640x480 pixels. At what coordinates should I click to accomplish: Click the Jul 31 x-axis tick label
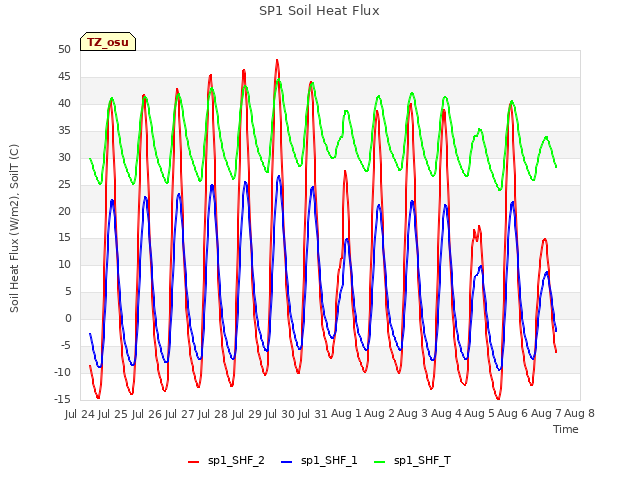click(x=313, y=414)
